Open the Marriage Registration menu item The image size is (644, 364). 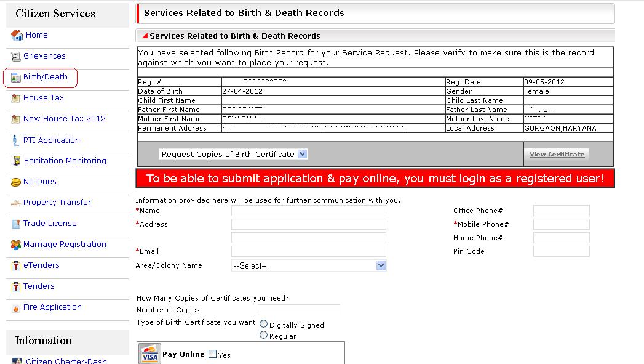pos(65,245)
